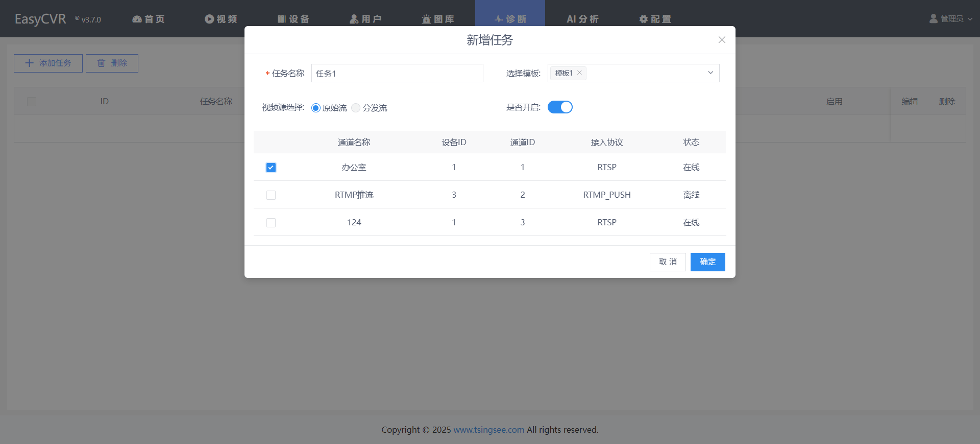Click the 办公室 channel name
The height and width of the screenshot is (444, 980).
[x=354, y=167]
